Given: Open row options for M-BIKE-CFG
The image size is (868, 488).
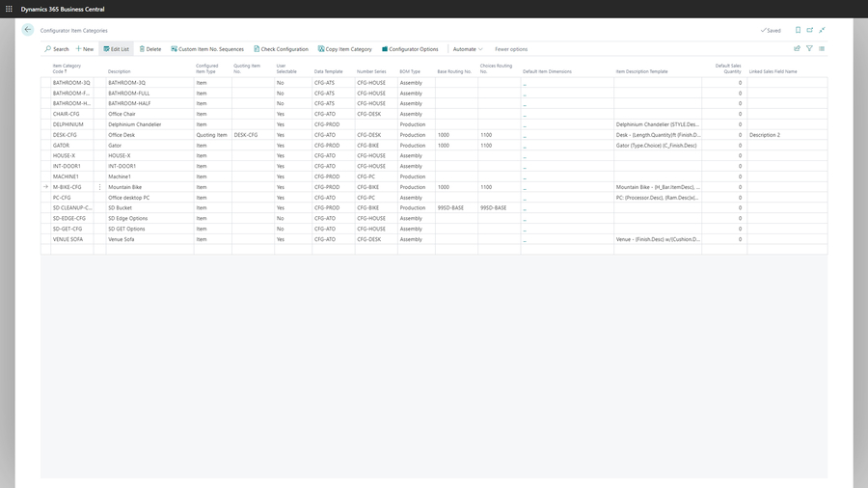Looking at the screenshot, I should coord(99,187).
